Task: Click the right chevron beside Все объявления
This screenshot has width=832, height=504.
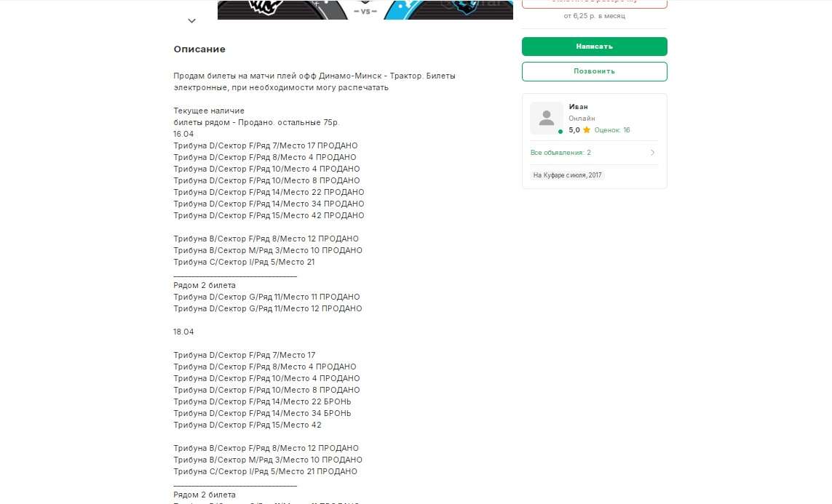Action: 653,153
